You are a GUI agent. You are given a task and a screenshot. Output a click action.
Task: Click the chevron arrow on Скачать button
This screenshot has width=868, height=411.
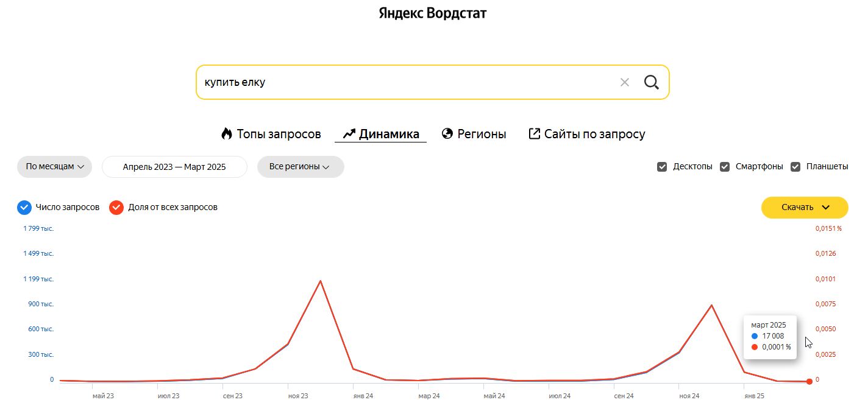pyautogui.click(x=826, y=208)
